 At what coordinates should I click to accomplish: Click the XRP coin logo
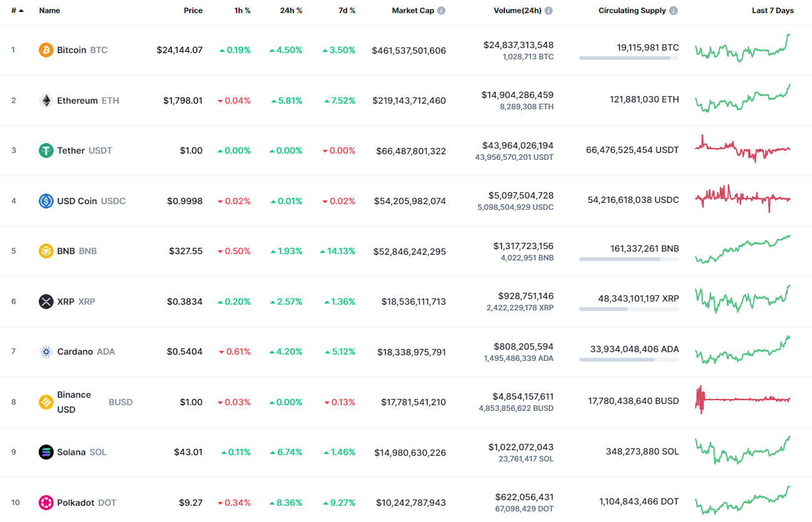pyautogui.click(x=46, y=302)
